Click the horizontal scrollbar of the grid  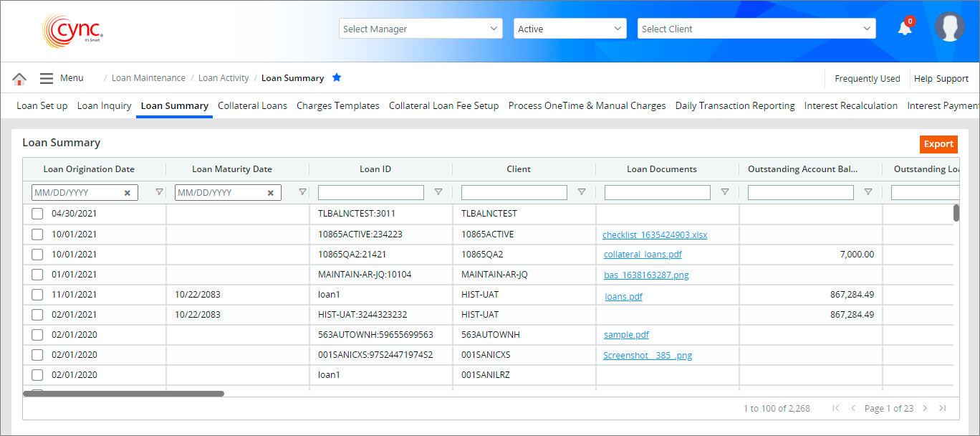(123, 394)
